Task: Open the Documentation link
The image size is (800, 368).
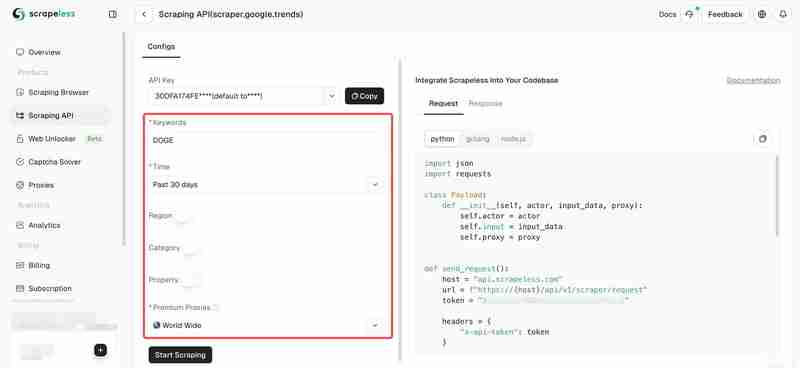Action: (x=753, y=80)
